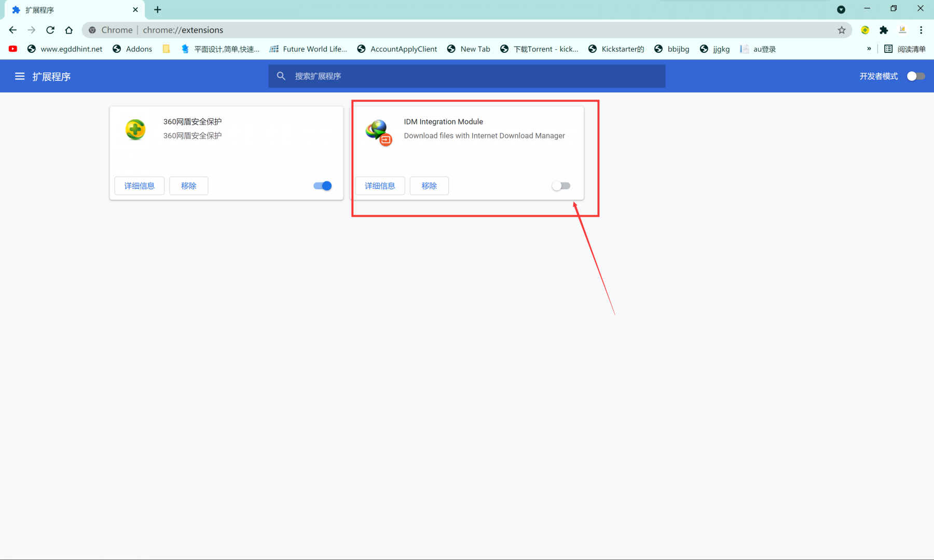Open the jjgkg bookmark
The image size is (934, 560).
715,49
